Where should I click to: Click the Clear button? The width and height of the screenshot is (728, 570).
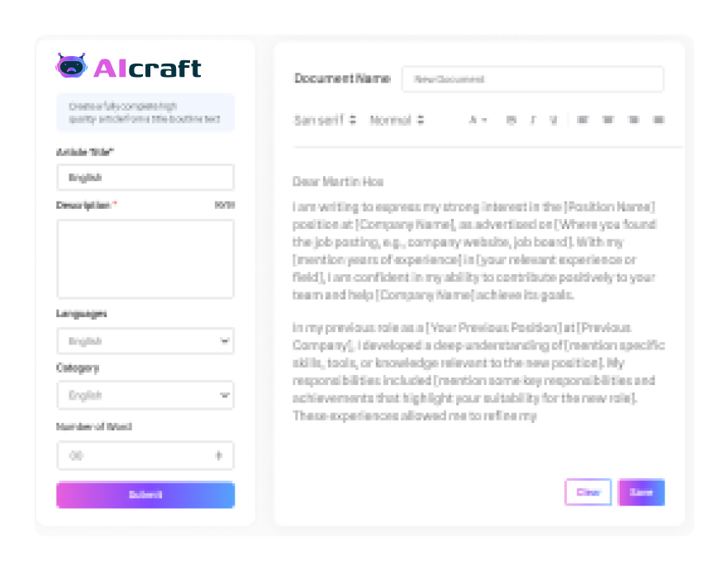point(588,492)
